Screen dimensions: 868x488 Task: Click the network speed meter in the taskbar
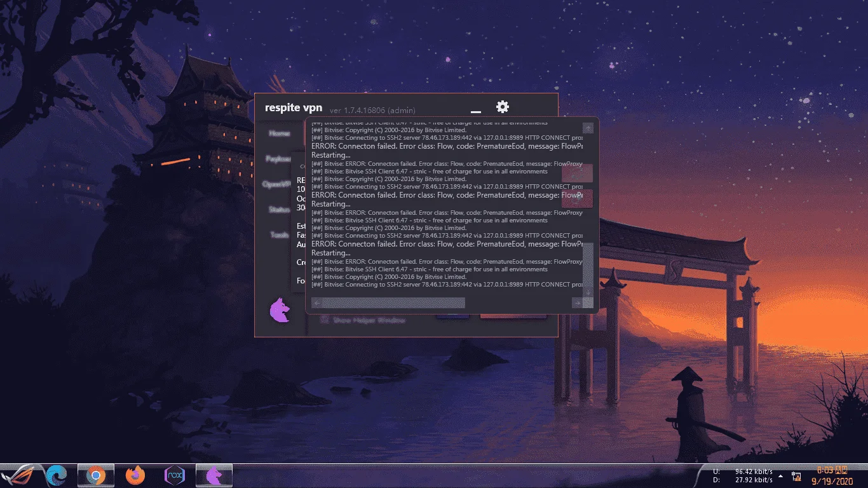coord(743,476)
